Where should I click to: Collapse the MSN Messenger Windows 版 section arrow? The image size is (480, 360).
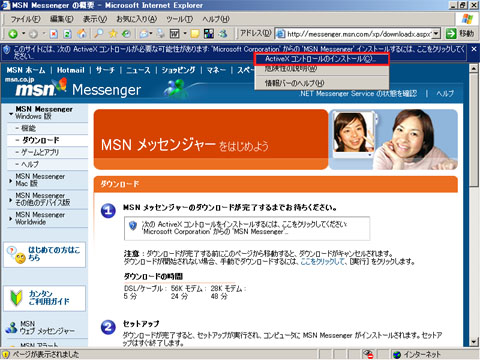pos(11,114)
